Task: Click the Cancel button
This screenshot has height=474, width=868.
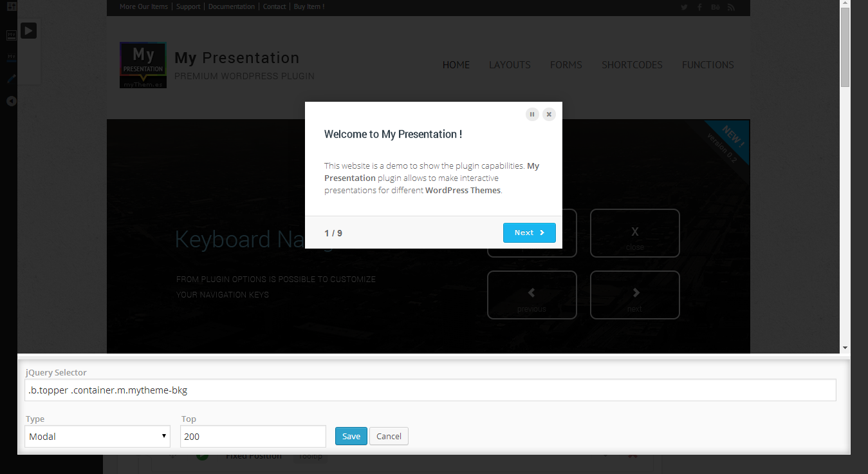Action: click(x=389, y=436)
